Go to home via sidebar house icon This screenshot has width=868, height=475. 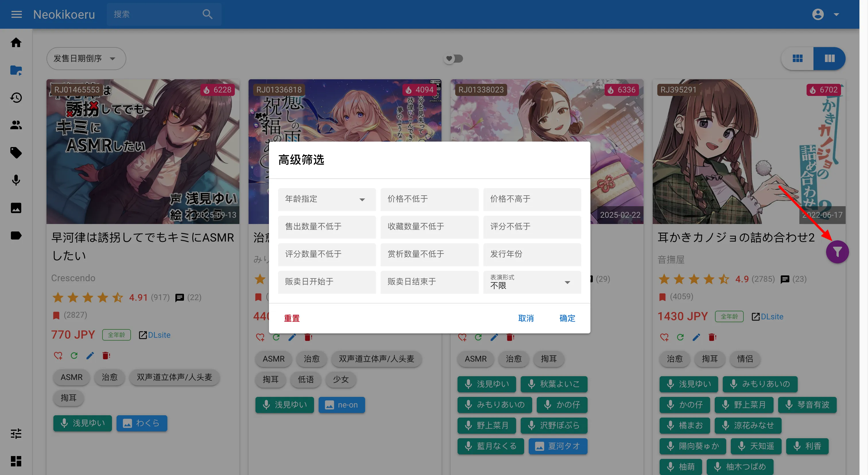[x=16, y=43]
